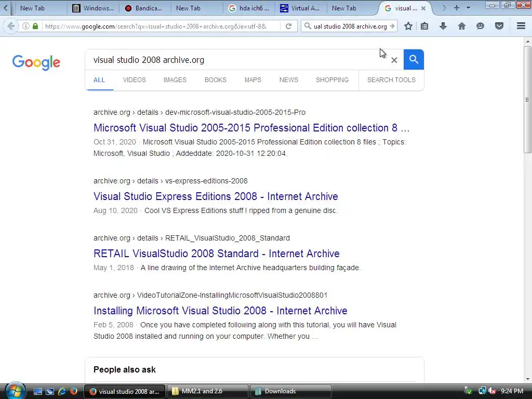Click the go arrow in browser search box

pyautogui.click(x=392, y=26)
